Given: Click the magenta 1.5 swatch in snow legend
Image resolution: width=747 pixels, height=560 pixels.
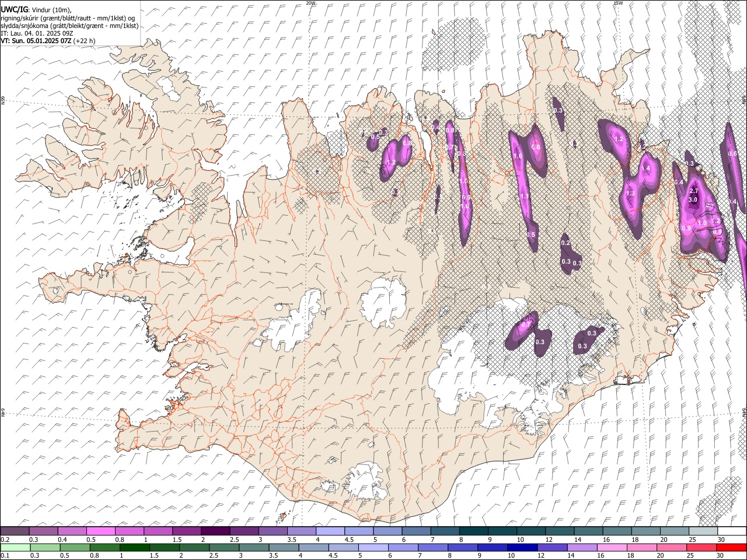Looking at the screenshot, I should pos(187,531).
